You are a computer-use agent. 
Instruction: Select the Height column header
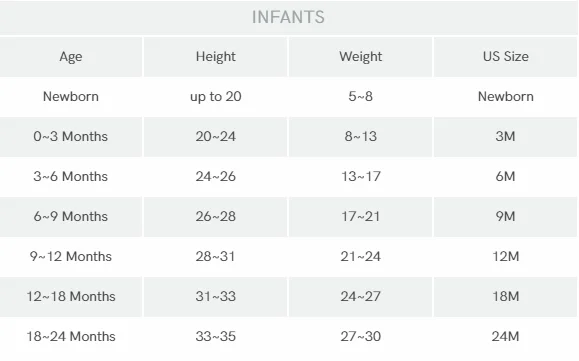(x=216, y=57)
